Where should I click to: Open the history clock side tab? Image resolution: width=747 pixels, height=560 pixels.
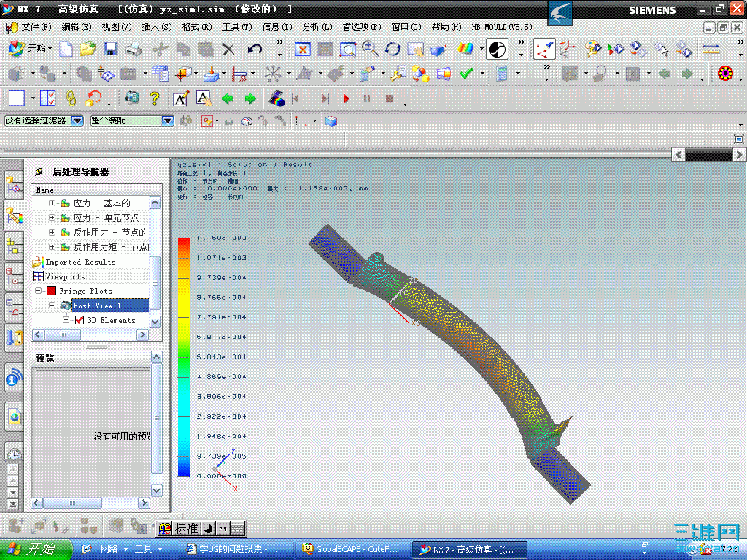[x=14, y=454]
